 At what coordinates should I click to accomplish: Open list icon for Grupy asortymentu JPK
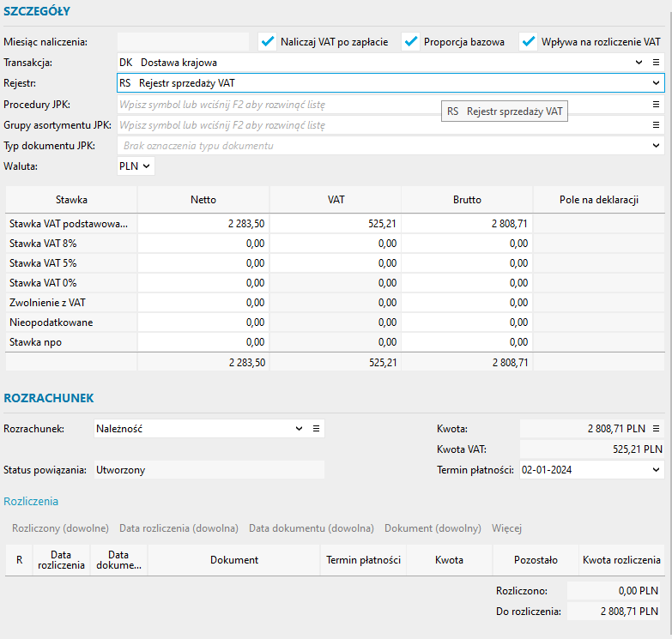pyautogui.click(x=656, y=125)
